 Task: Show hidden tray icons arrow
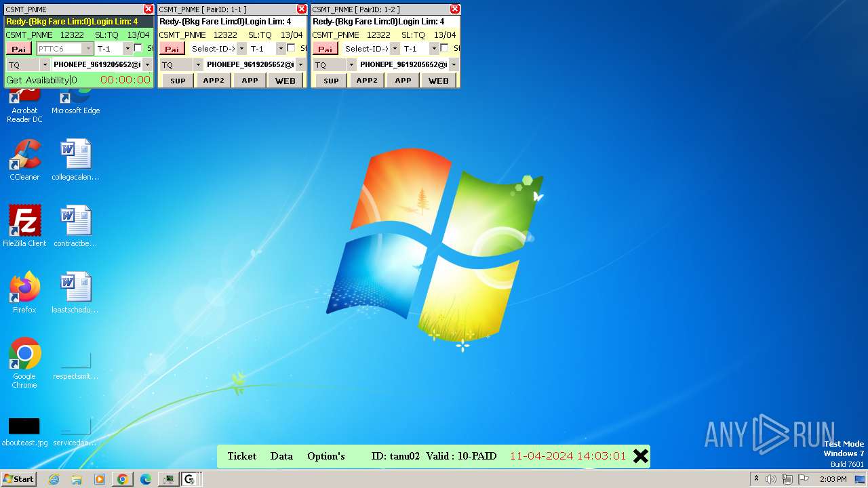756,479
